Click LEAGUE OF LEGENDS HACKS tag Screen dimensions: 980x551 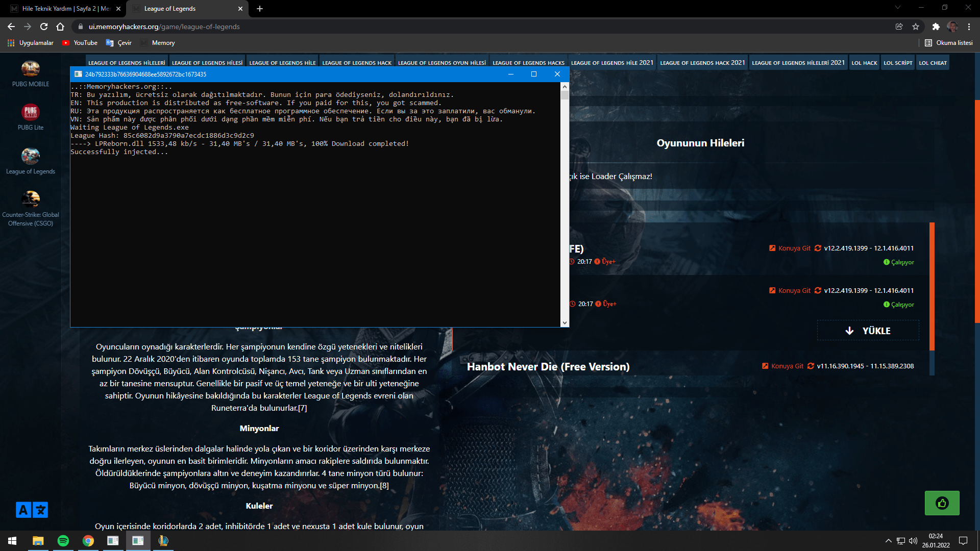click(x=529, y=63)
